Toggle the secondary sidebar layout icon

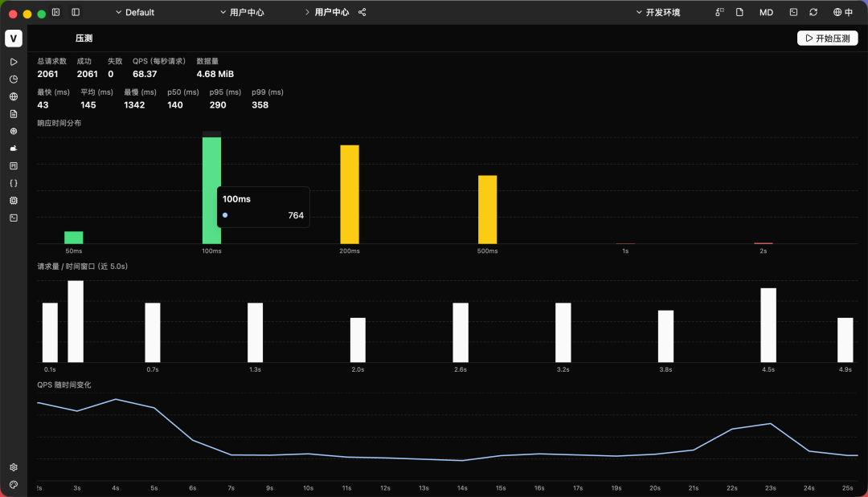[x=76, y=12]
